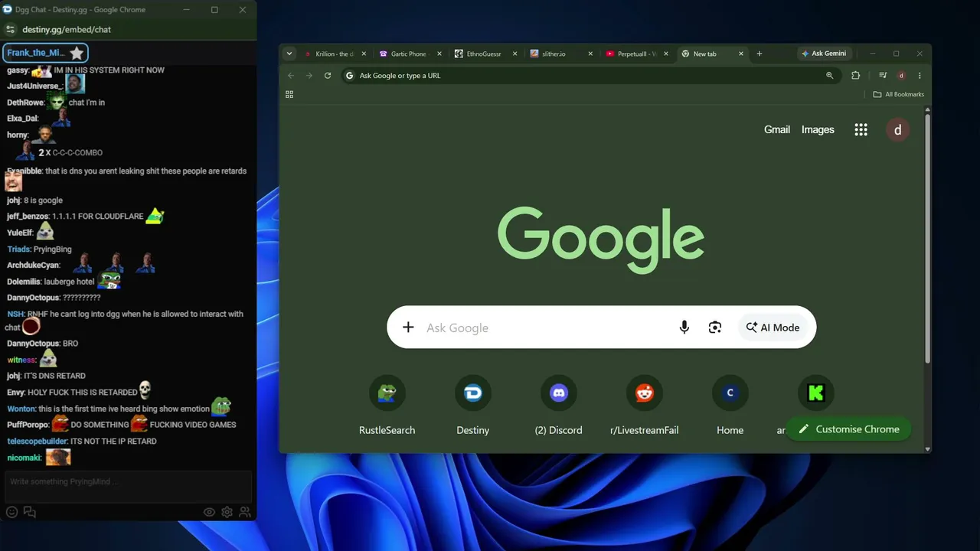The height and width of the screenshot is (551, 980).
Task: Close the Gartic Phone tab
Action: pos(439,54)
